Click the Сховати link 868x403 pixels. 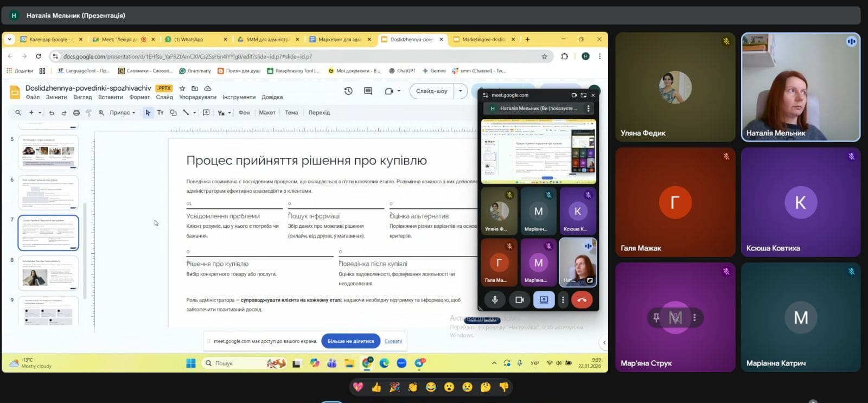point(393,341)
